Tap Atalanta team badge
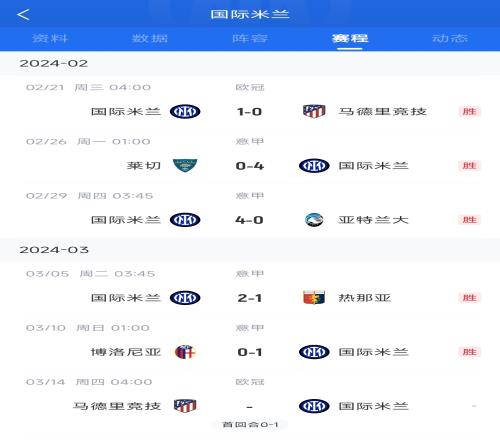The image size is (500, 440). point(314,220)
